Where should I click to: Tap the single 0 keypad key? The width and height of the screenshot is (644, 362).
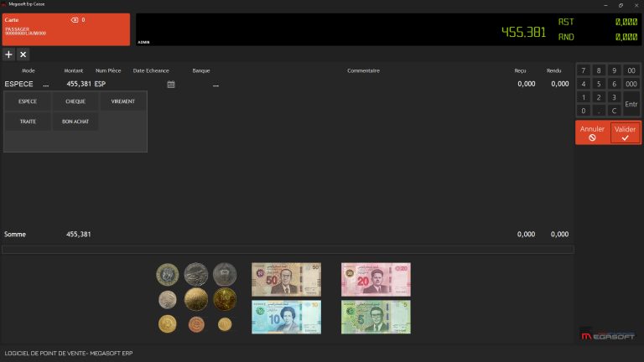tap(584, 111)
